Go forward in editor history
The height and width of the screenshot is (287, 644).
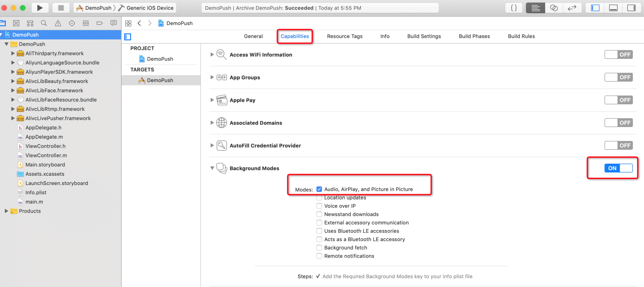pyautogui.click(x=150, y=23)
